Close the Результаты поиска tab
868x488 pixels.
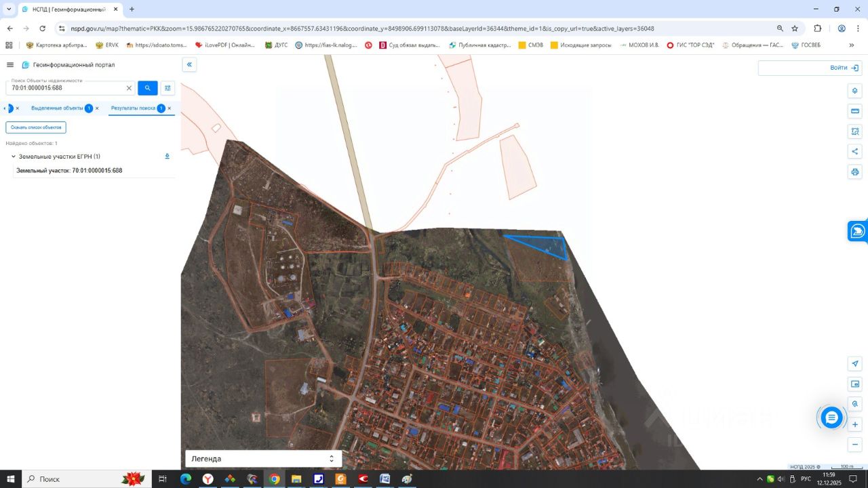click(170, 108)
